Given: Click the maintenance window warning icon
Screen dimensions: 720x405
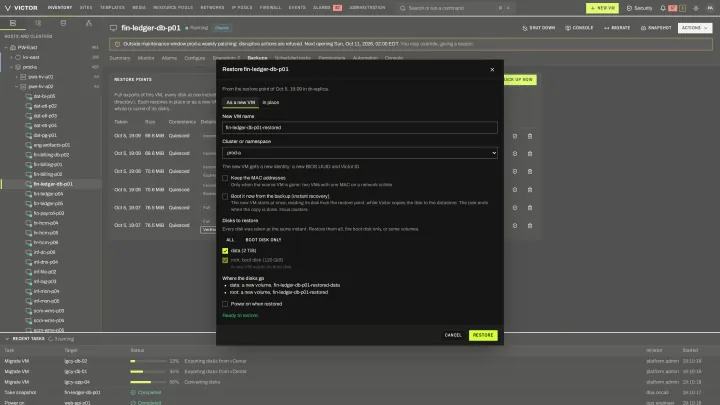Looking at the screenshot, I should pyautogui.click(x=117, y=44).
